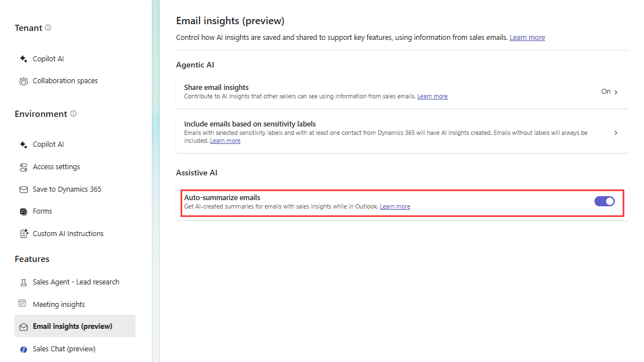
Task: Click the Custom AI Instructions icon
Action: click(x=23, y=233)
